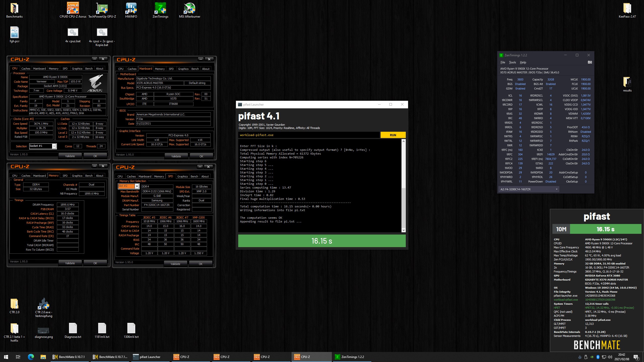Open Bench tab in the top-left CPU-Z window
This screenshot has width=644, height=362.
[89, 69]
